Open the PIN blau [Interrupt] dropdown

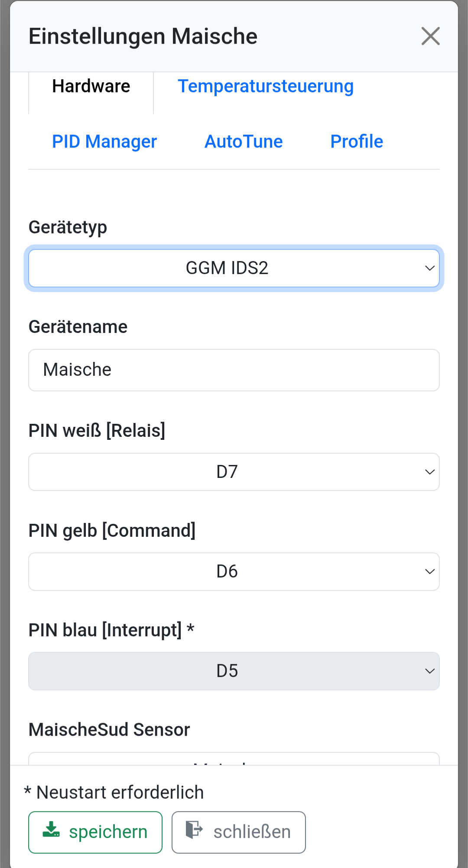tap(227, 671)
